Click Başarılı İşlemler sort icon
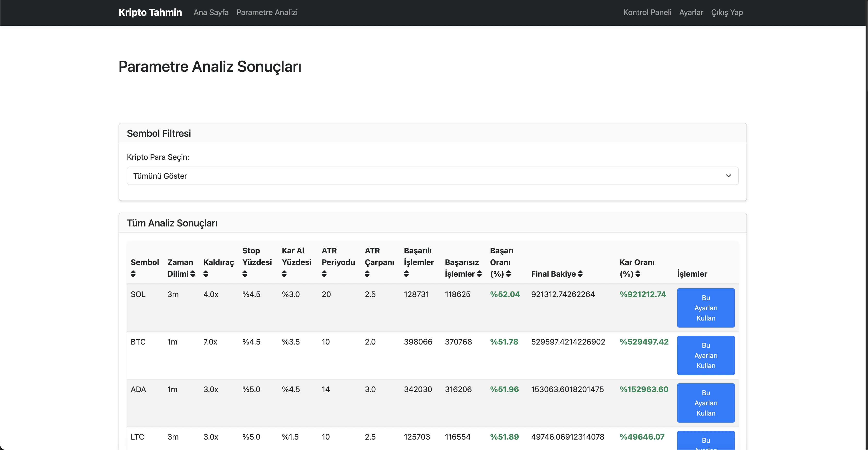The height and width of the screenshot is (450, 868). click(406, 274)
